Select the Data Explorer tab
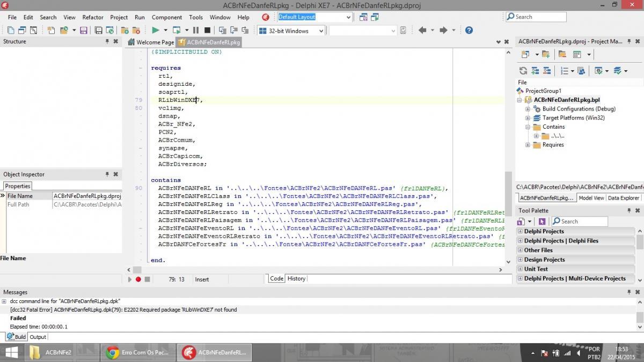 coord(624,198)
